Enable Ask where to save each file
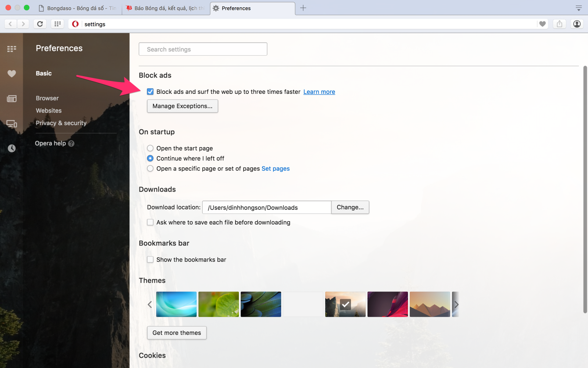 (x=150, y=222)
